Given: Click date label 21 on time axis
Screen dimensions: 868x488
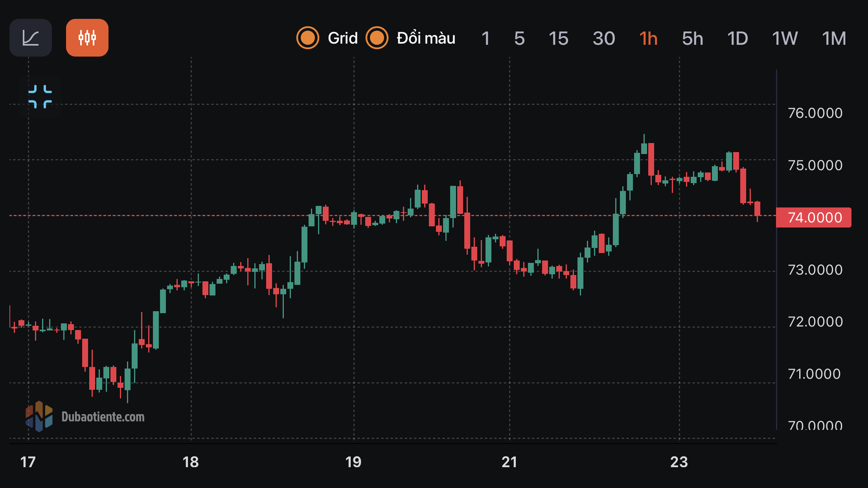Looking at the screenshot, I should 509,462.
